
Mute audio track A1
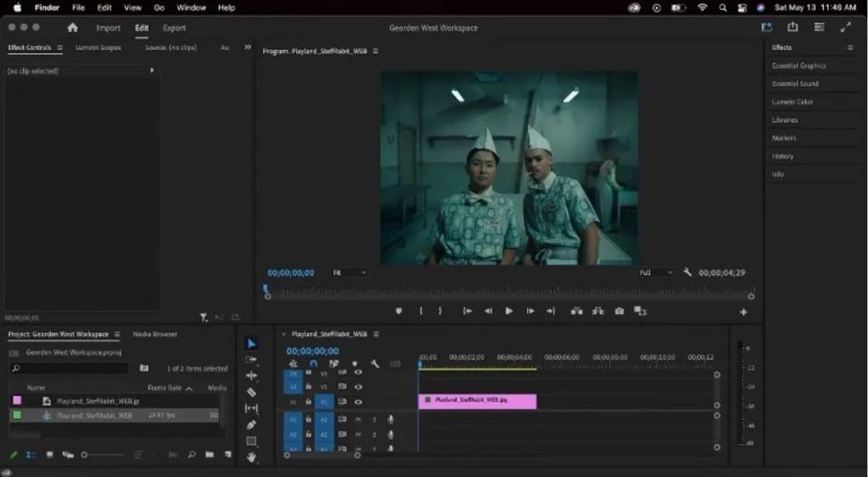pos(358,419)
